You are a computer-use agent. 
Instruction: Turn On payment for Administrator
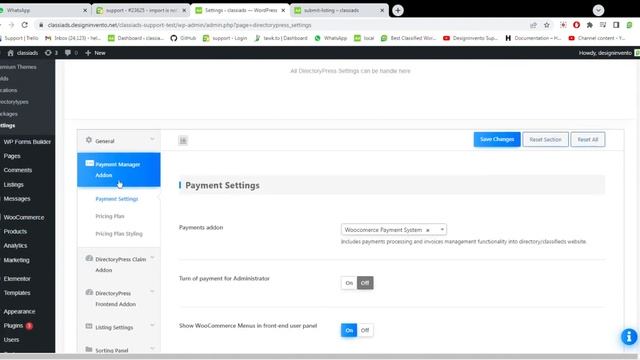pos(349,283)
